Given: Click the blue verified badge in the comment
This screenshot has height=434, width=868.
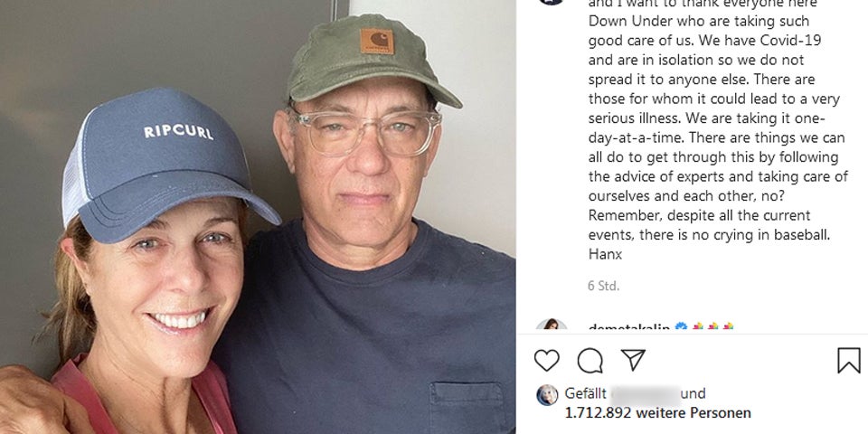Looking at the screenshot, I should 681,328.
